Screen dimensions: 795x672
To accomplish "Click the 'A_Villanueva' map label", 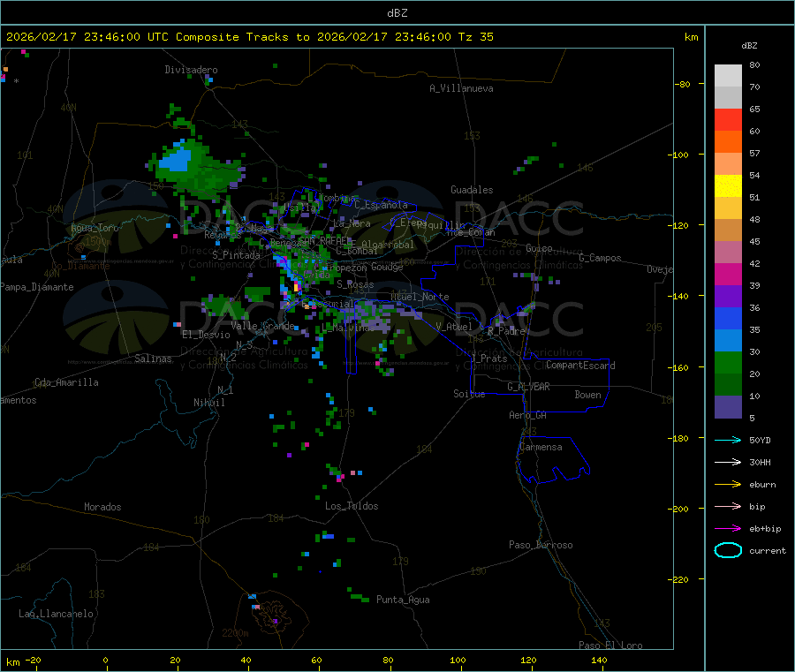I will [461, 88].
